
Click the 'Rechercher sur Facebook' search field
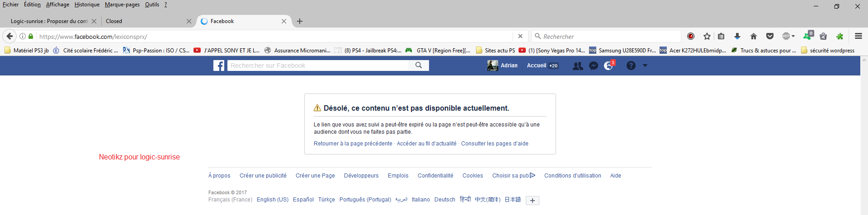point(317,65)
